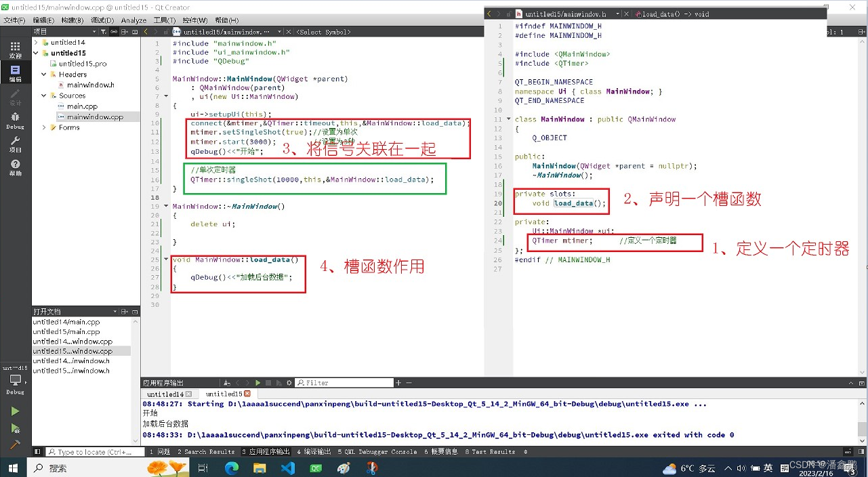The image size is (868, 477).
Task: Switch to 编辑 edit mode
Action: click(15, 72)
